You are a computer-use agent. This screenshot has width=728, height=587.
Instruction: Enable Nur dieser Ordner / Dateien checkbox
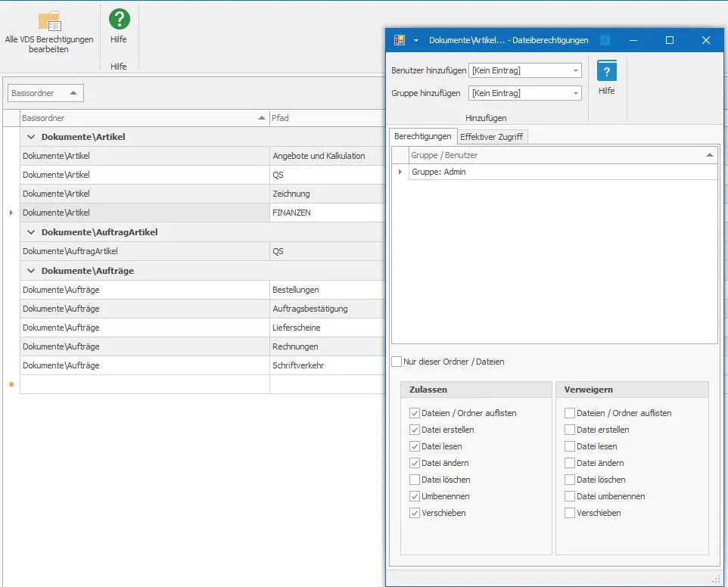coord(397,362)
